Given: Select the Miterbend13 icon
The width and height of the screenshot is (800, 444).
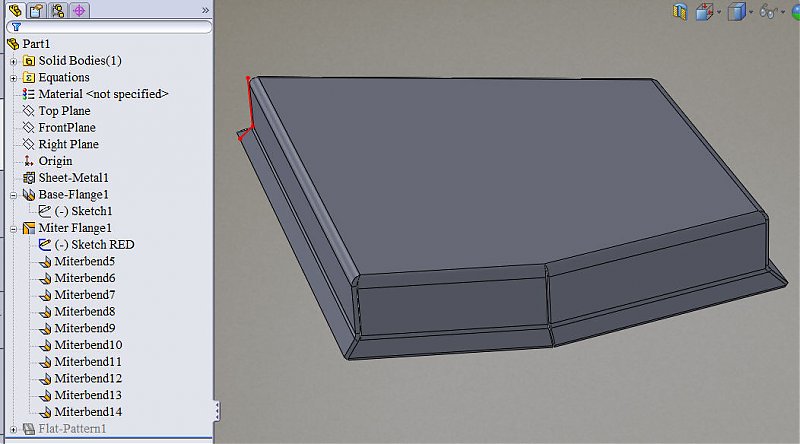Looking at the screenshot, I should pyautogui.click(x=45, y=396).
